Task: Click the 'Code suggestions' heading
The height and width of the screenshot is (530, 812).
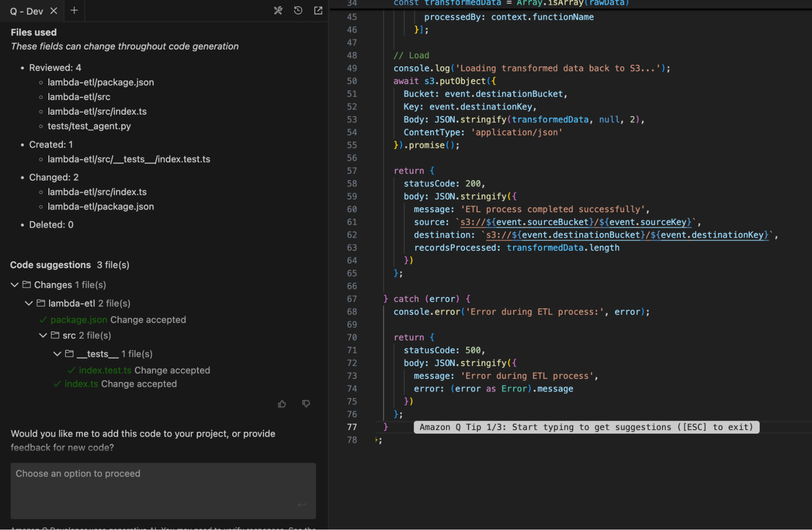Action: tap(50, 265)
